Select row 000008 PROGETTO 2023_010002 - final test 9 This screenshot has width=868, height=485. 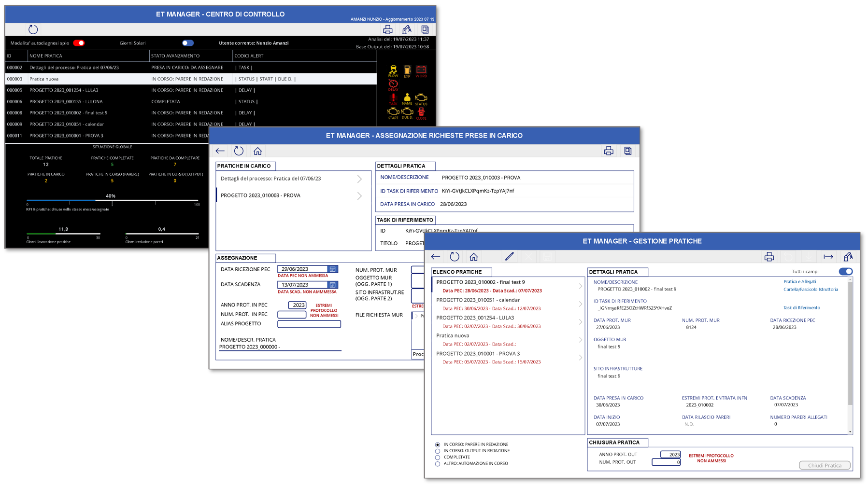pos(191,113)
